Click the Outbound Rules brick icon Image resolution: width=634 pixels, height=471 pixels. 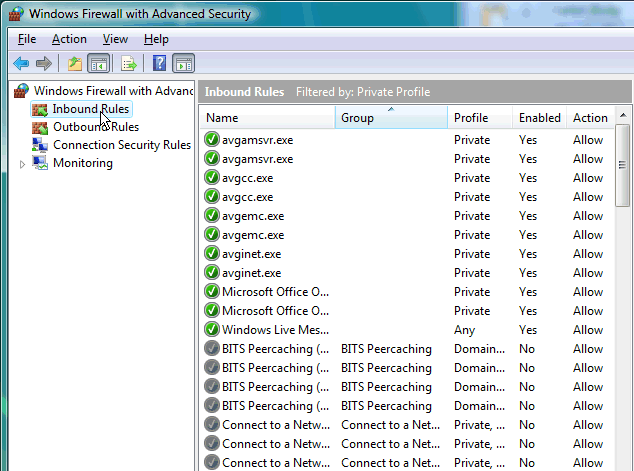point(40,127)
